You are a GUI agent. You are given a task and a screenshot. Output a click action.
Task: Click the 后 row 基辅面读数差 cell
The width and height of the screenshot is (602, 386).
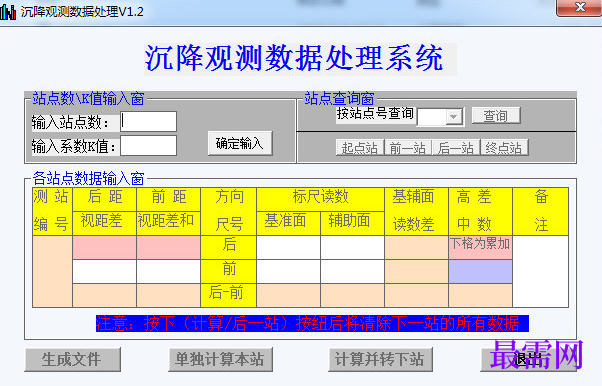click(x=416, y=247)
